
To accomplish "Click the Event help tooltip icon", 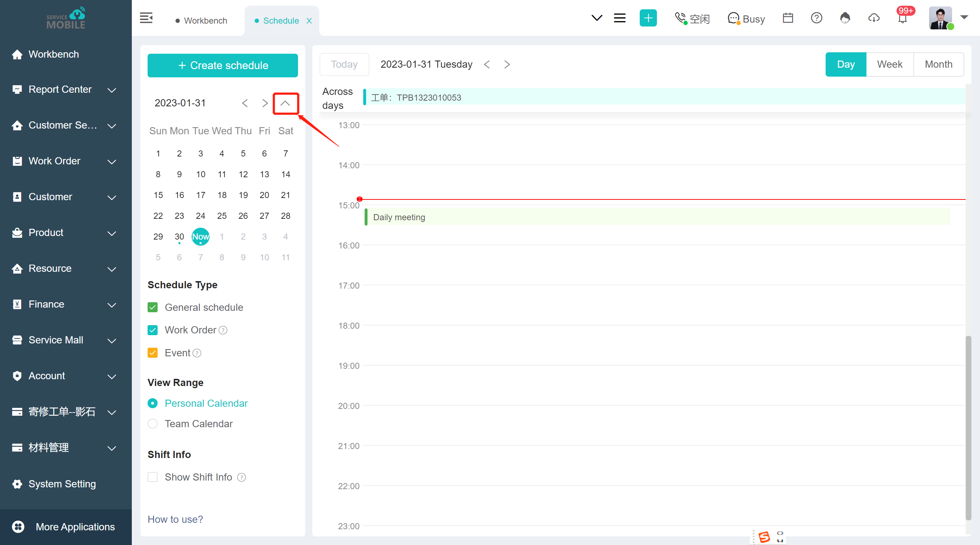I will click(x=197, y=353).
